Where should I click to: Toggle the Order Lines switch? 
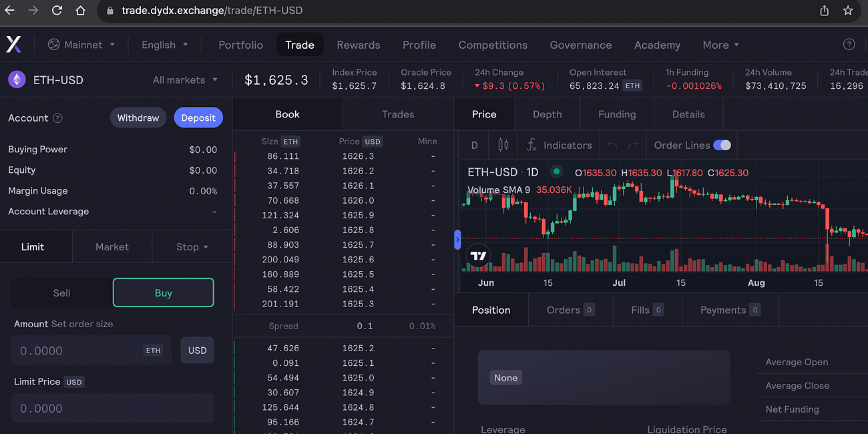click(x=722, y=145)
